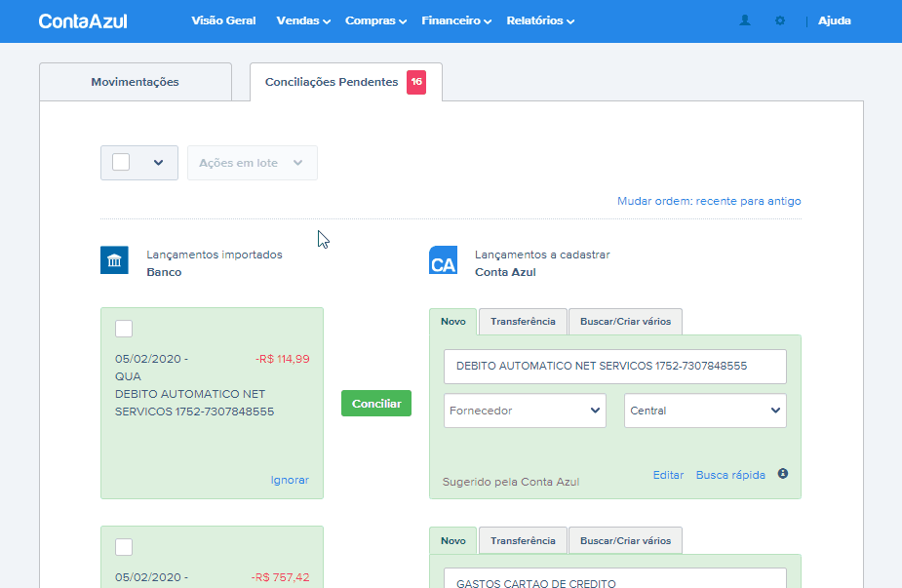Click Mudar ordem: recente para antigo
Screen dimensions: 902x588
tap(709, 201)
